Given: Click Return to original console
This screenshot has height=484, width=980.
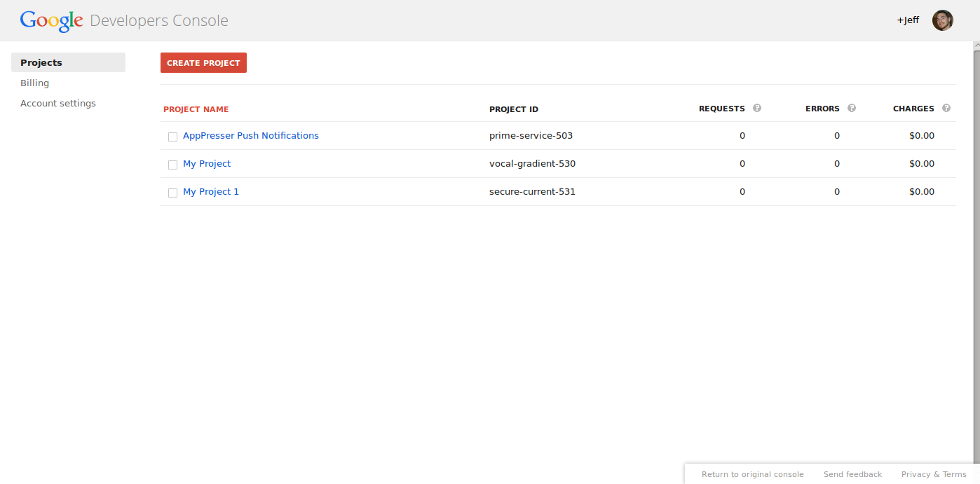Looking at the screenshot, I should pos(753,474).
